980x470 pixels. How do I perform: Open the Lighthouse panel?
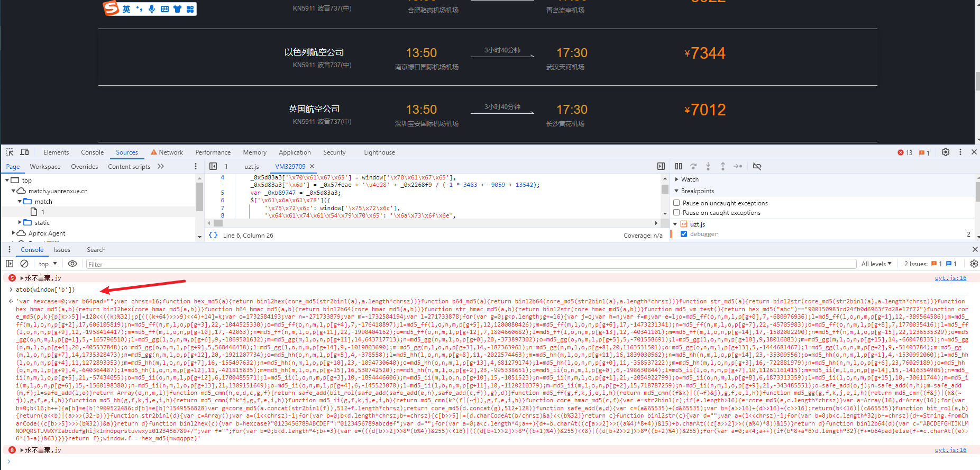[379, 152]
